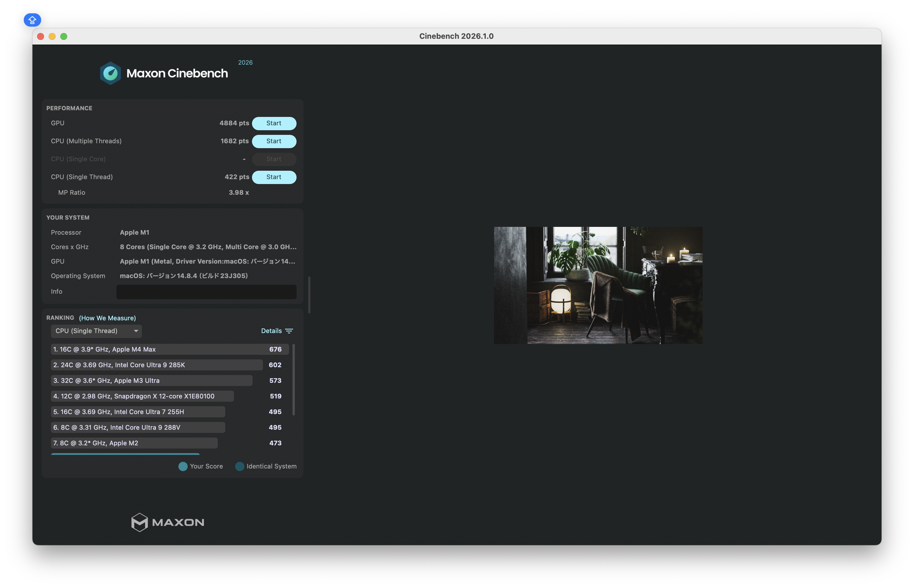
Task: Click the rendered room scene preview
Action: tap(598, 285)
